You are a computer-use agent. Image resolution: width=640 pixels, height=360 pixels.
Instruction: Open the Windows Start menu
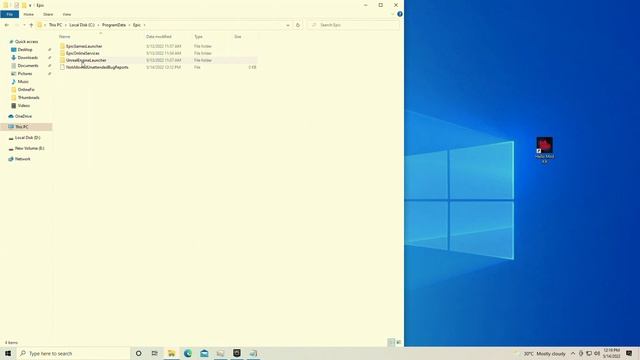click(x=8, y=353)
